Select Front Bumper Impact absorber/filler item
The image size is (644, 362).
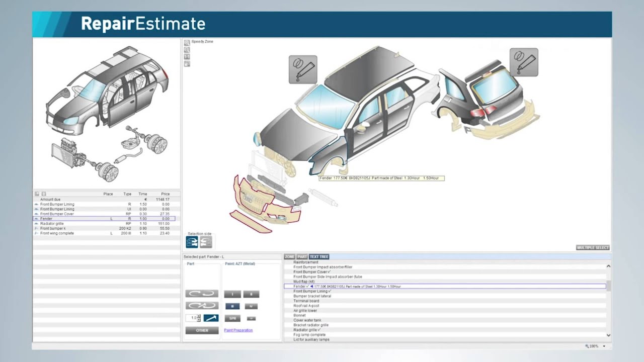pos(323,267)
